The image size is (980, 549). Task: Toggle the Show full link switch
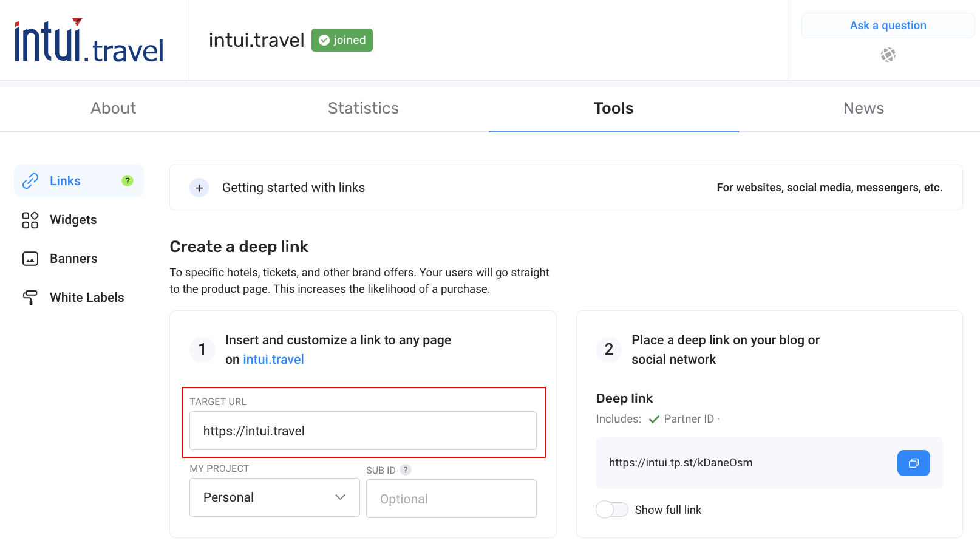612,510
